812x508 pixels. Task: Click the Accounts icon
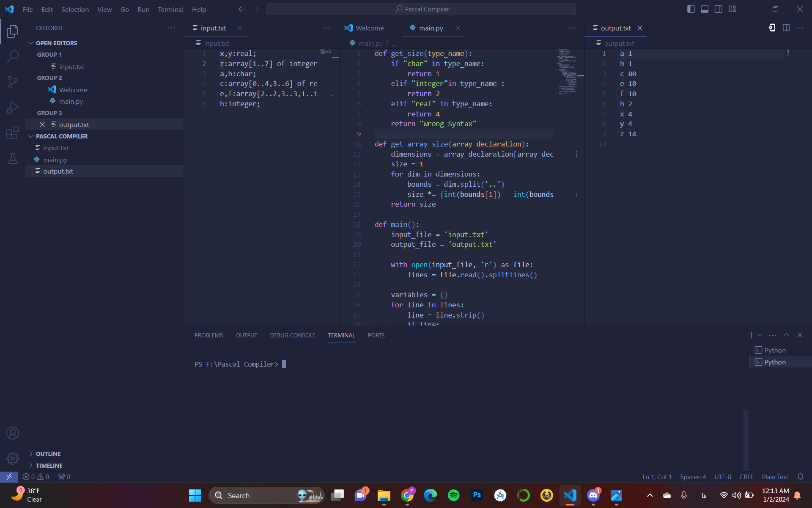point(13,433)
